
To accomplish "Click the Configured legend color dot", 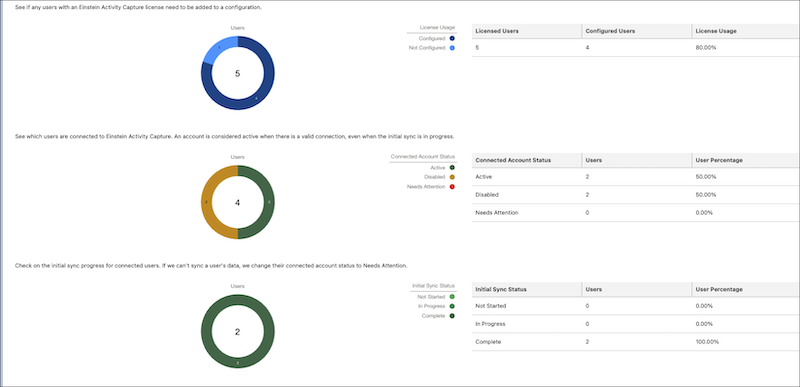I will (452, 38).
